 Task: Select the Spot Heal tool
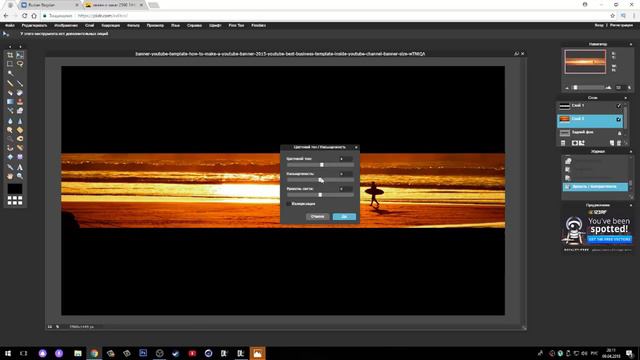[x=20, y=148]
